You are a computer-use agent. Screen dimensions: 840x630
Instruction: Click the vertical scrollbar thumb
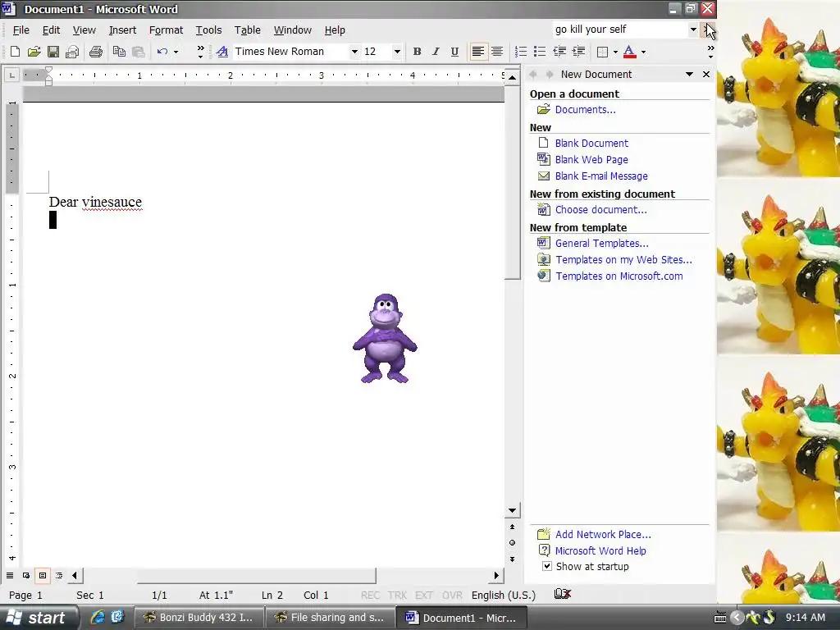512,182
